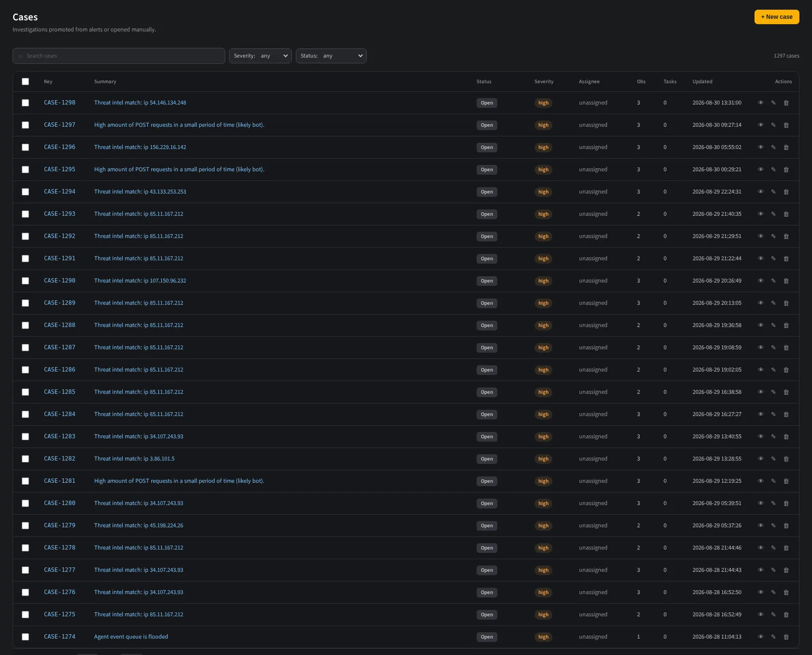Viewport: 812px width, 655px height.
Task: Delete CASE-1298 via the trash icon
Action: [786, 103]
